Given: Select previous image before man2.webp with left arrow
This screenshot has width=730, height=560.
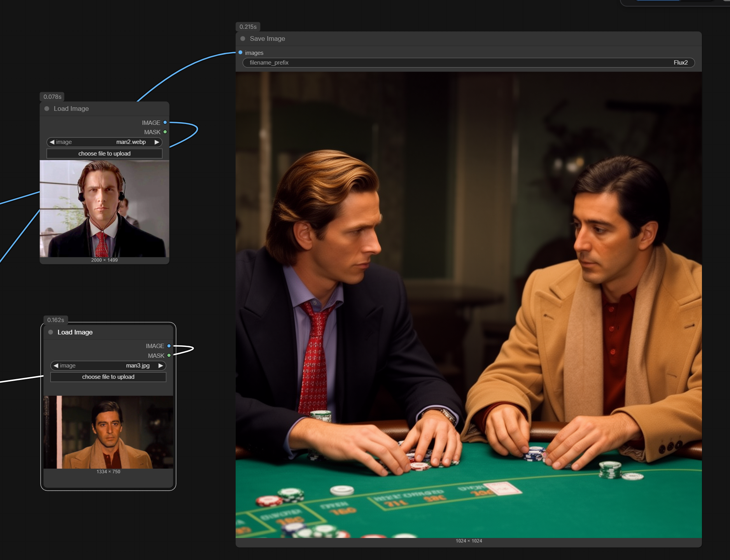Looking at the screenshot, I should pos(52,142).
